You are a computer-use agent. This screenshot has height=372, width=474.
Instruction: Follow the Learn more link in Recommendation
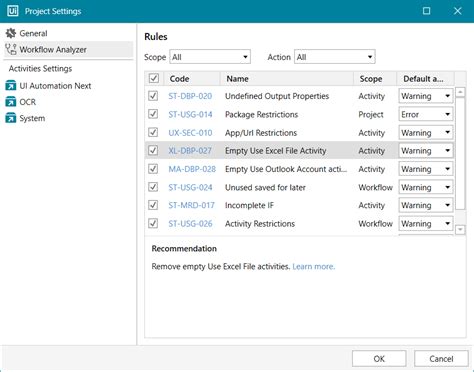[313, 266]
